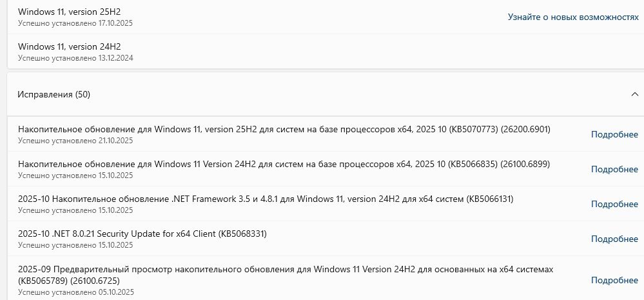Image resolution: width=644 pixels, height=300 pixels.
Task: Click the install date 17.10.2025 text
Action: (x=75, y=23)
